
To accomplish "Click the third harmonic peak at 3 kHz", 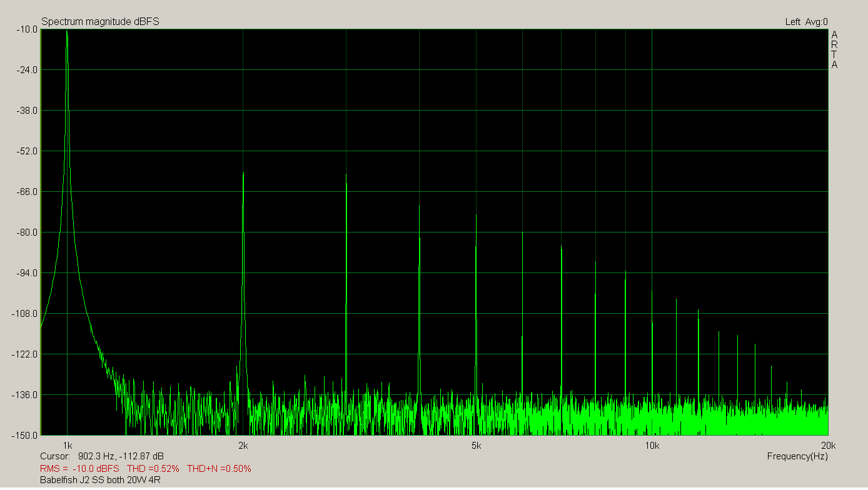I will [346, 175].
